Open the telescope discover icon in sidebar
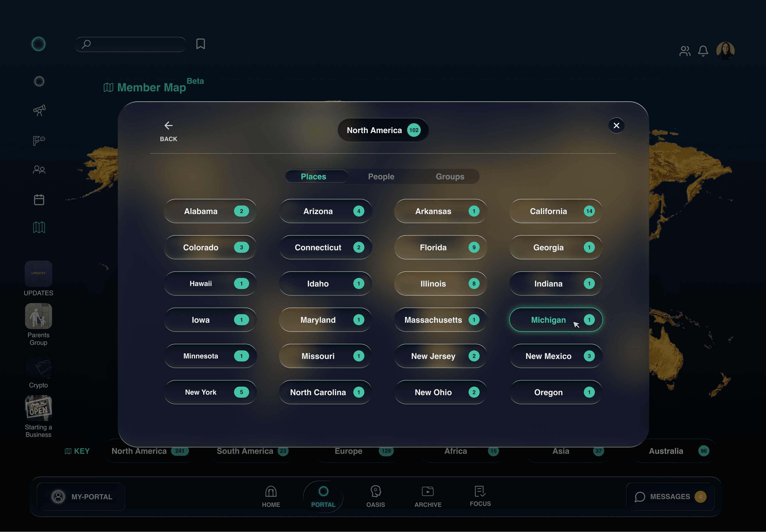The image size is (766, 532). click(x=39, y=110)
